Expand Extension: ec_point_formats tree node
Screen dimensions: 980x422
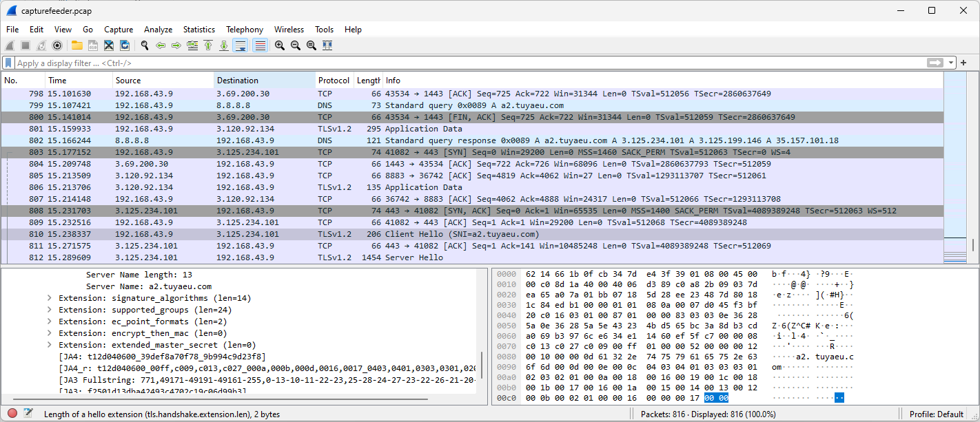click(x=50, y=321)
